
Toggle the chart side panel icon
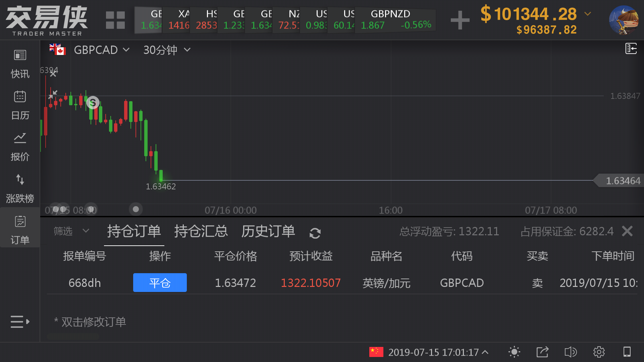(631, 49)
